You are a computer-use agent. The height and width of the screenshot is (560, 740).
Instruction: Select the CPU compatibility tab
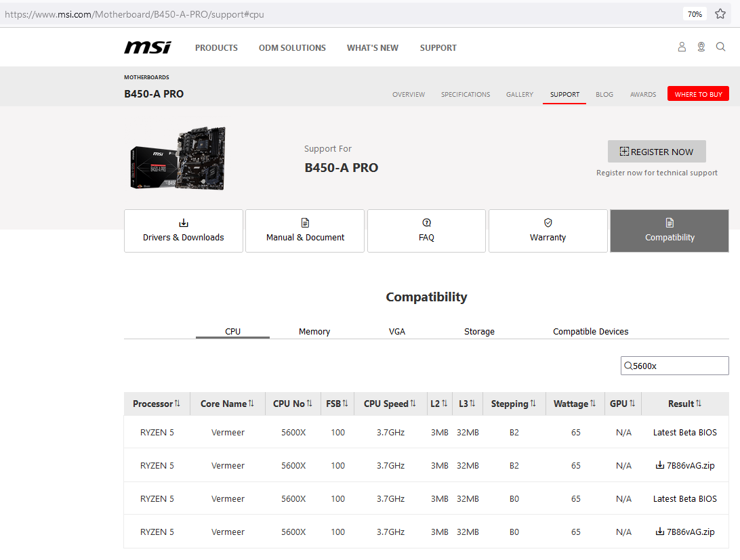click(232, 331)
